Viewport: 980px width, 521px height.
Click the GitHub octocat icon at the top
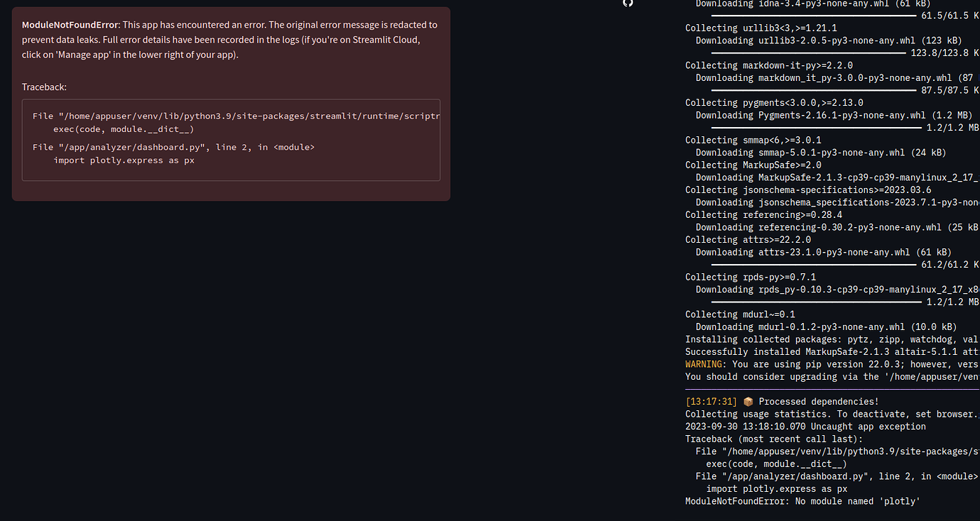pyautogui.click(x=628, y=4)
